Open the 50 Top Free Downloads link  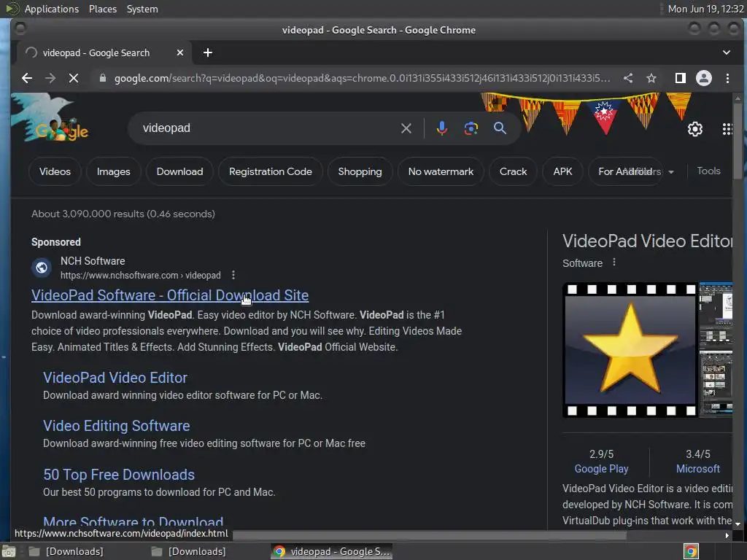tap(119, 475)
